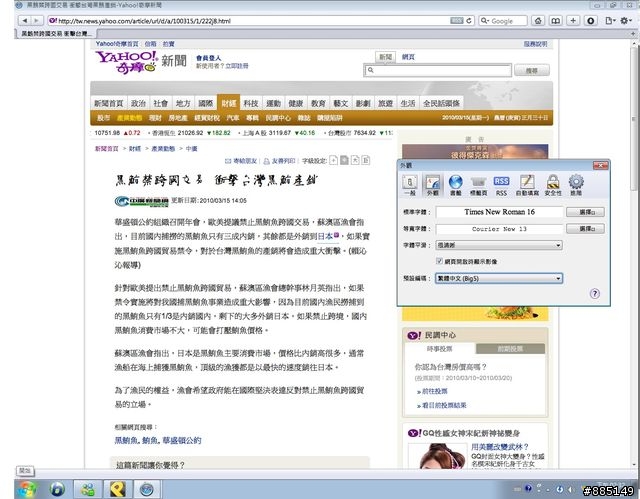Select the 新聞首頁 news home tab

click(109, 103)
